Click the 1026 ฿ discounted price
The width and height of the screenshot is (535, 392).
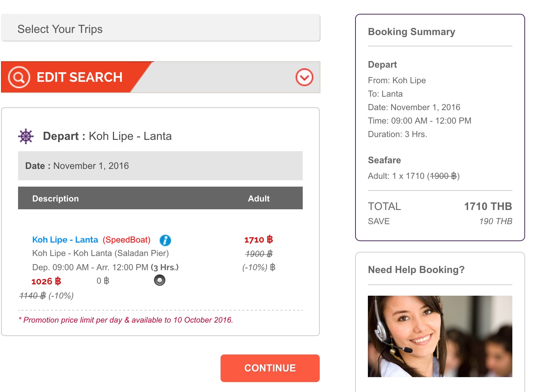pos(46,282)
